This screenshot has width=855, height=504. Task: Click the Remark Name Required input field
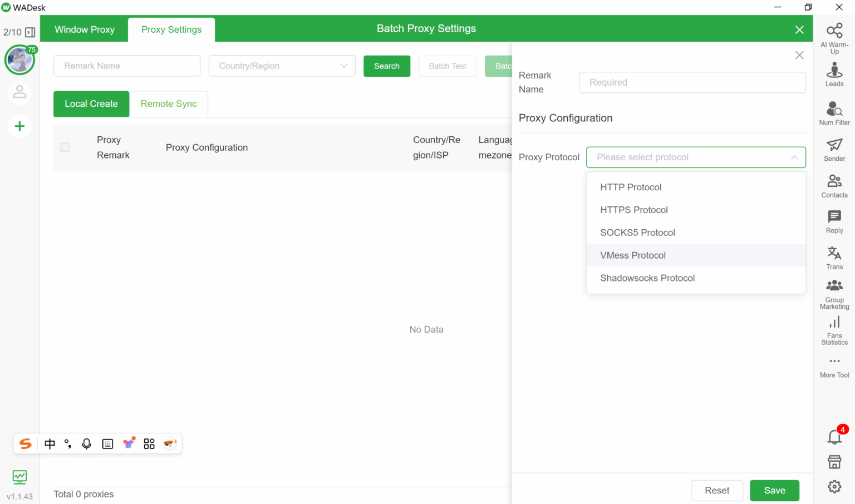[692, 82]
